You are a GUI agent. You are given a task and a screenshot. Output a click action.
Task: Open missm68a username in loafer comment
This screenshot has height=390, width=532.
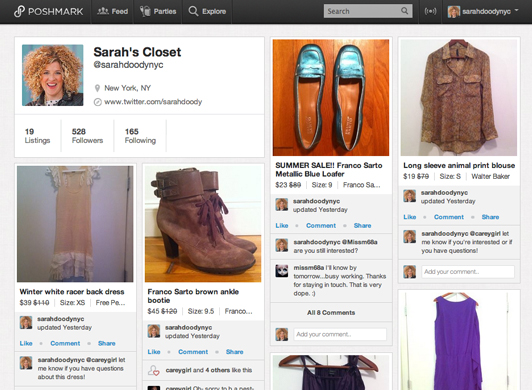(308, 267)
